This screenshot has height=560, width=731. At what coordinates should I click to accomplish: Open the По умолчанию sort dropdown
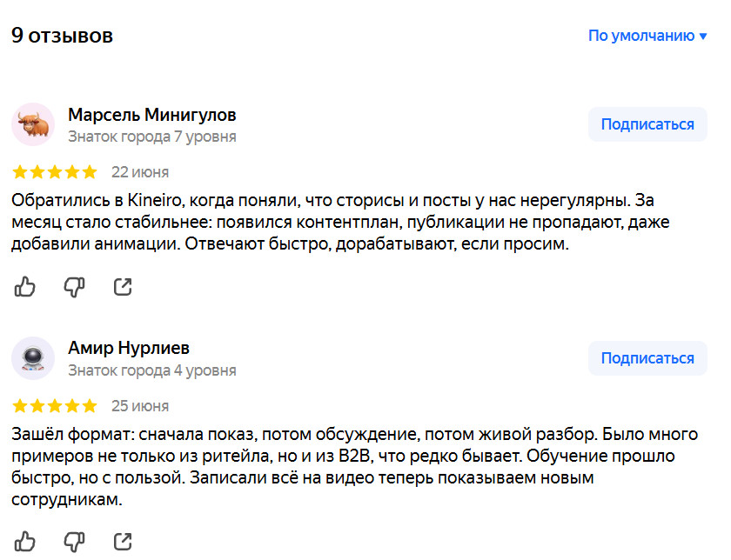(x=647, y=36)
